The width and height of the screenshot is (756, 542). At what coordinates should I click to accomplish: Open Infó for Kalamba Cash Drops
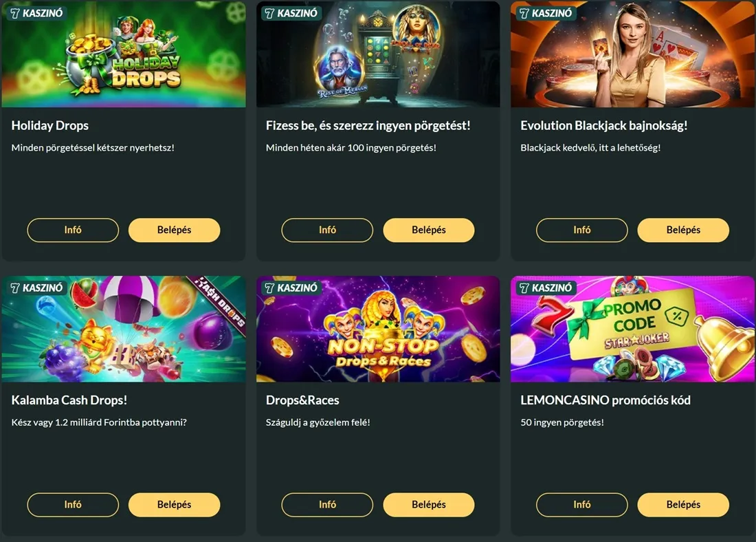click(x=73, y=504)
